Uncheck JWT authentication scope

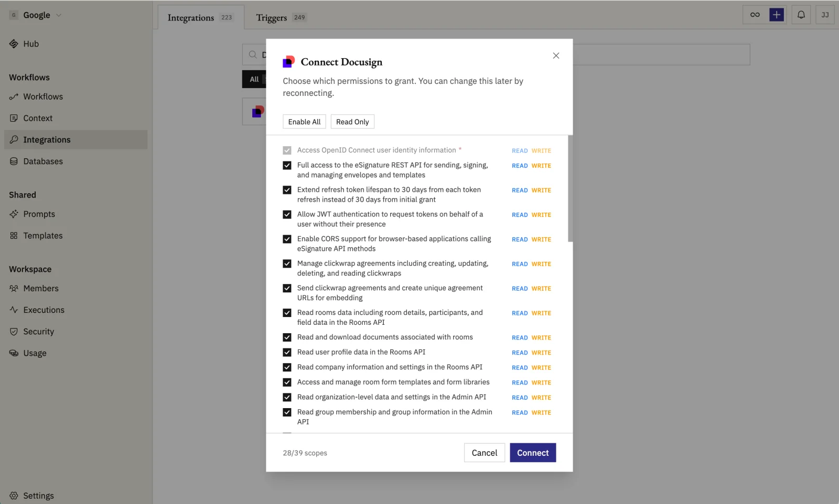click(287, 215)
